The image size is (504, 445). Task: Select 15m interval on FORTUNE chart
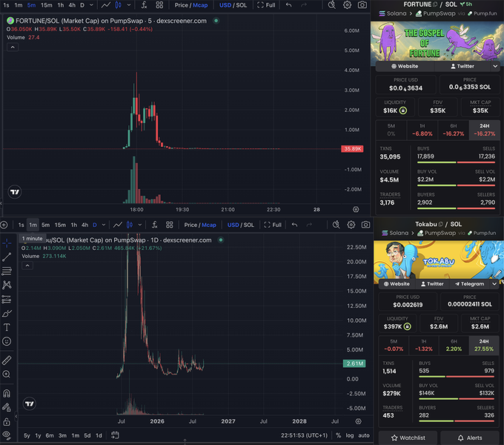(x=46, y=5)
